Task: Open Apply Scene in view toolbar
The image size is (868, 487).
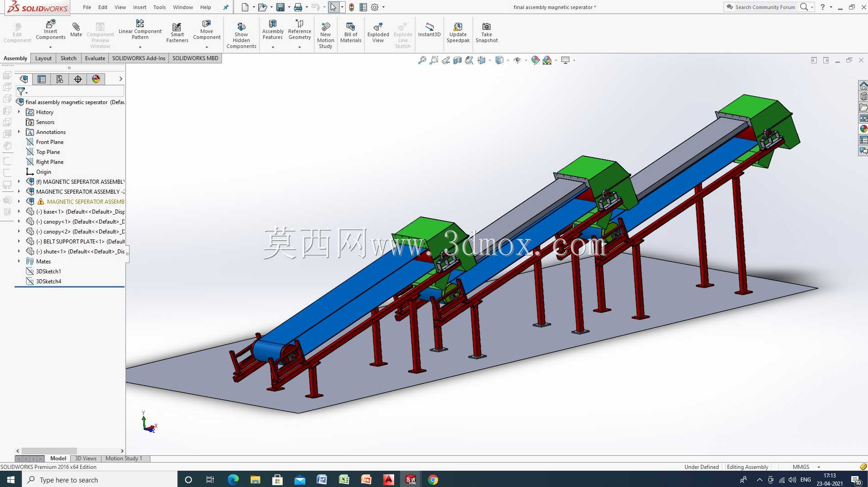Action: click(547, 60)
